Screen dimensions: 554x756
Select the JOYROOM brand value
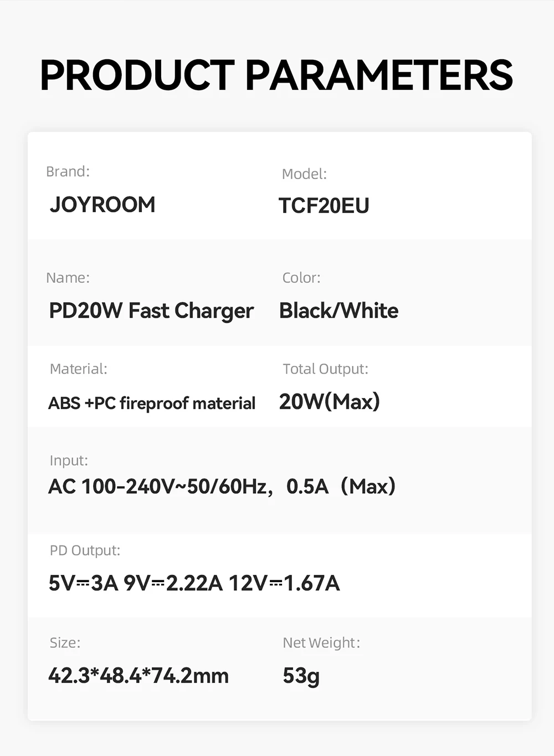102,205
